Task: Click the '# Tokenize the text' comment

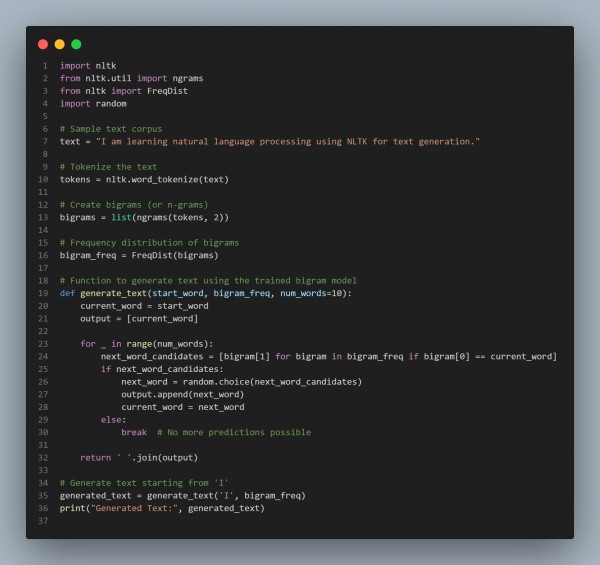Action: click(x=108, y=167)
